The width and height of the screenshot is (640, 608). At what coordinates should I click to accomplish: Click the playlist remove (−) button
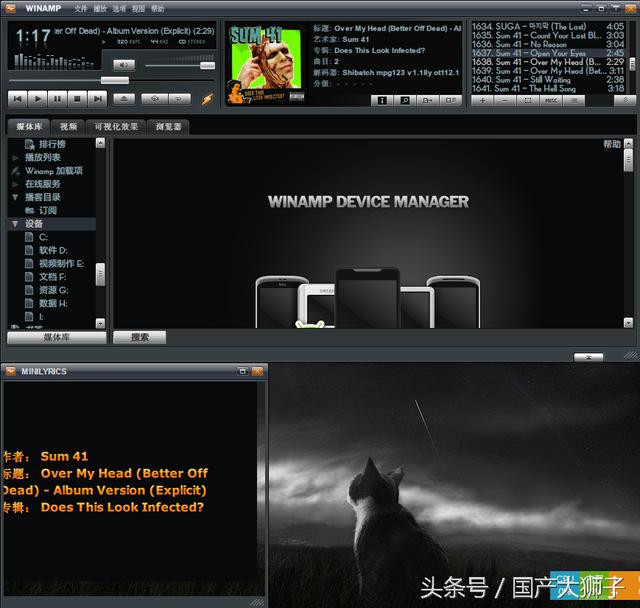[x=505, y=100]
